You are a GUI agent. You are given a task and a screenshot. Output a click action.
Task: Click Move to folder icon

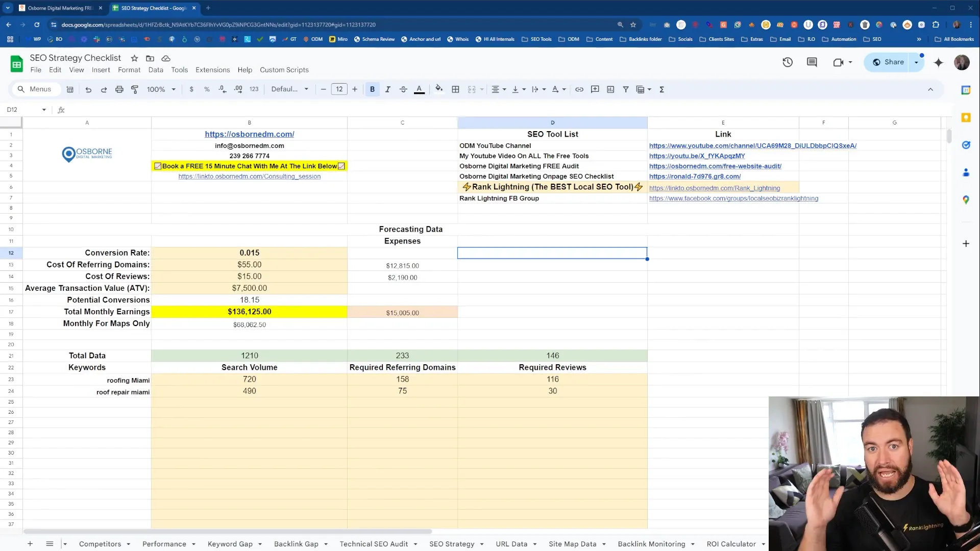pyautogui.click(x=150, y=58)
